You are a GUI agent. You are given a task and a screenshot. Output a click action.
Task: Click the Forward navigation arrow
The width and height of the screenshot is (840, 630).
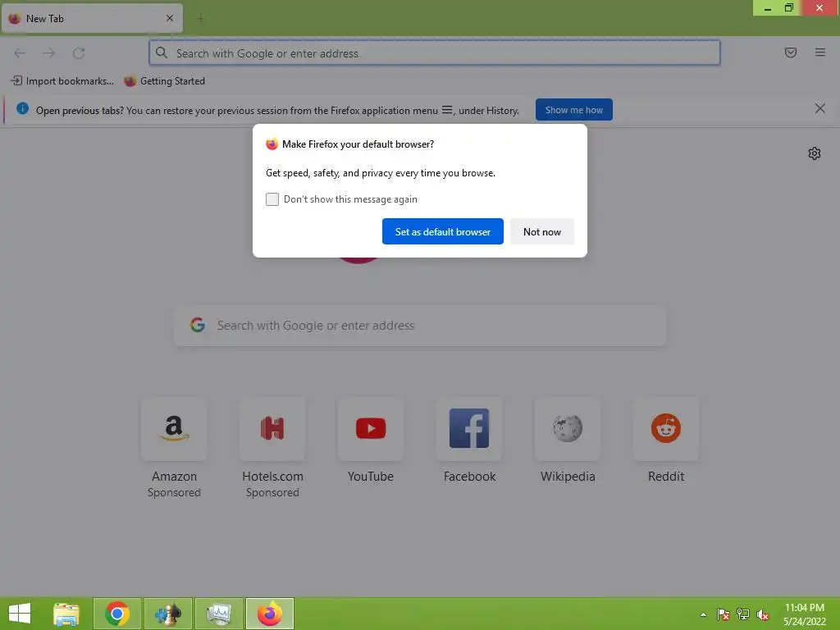(x=49, y=53)
